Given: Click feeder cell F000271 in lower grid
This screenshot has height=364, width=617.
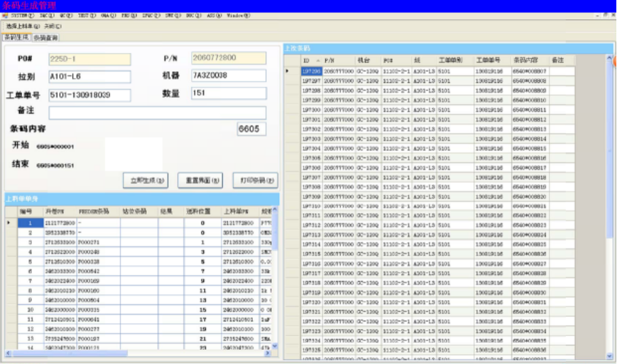Looking at the screenshot, I should pyautogui.click(x=99, y=242).
